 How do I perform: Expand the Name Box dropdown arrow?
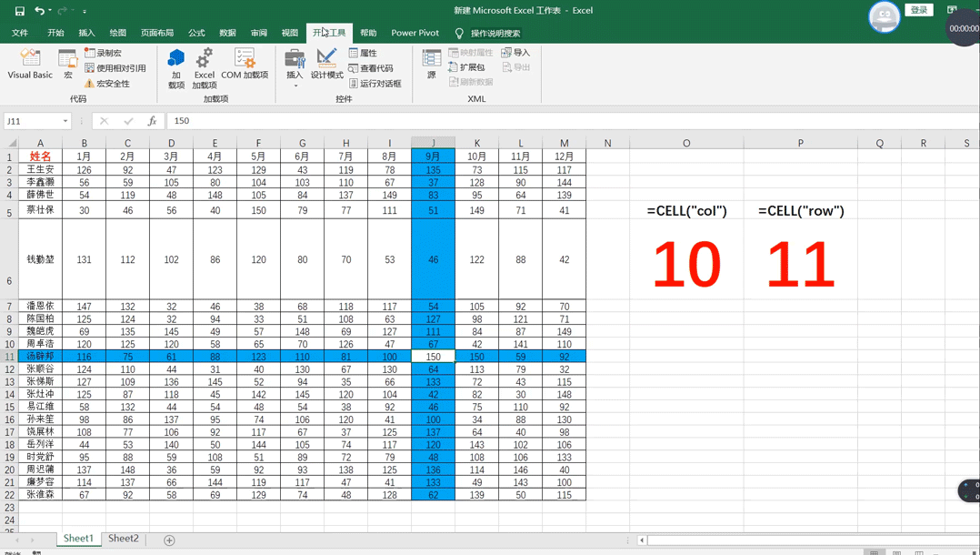click(65, 121)
